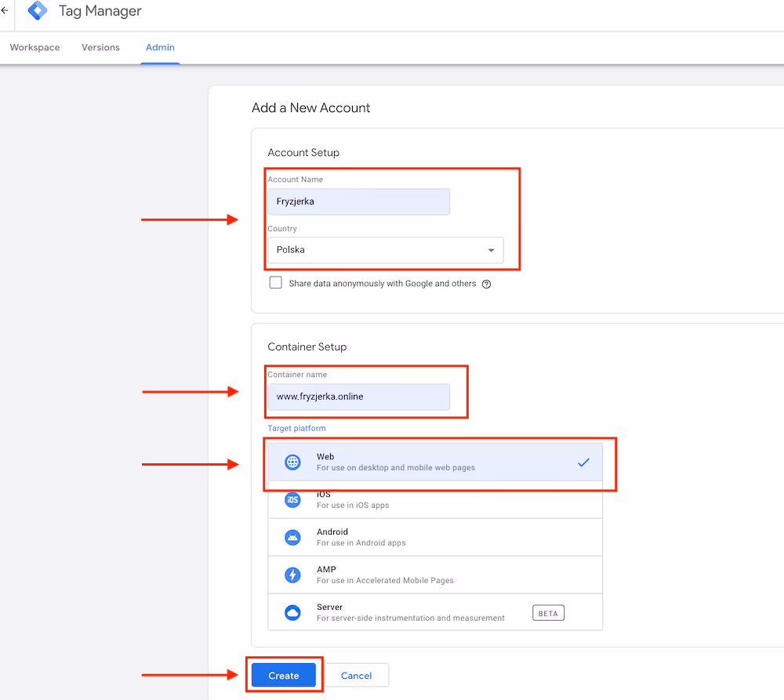Click the Cancel button
The height and width of the screenshot is (700, 784).
click(356, 676)
